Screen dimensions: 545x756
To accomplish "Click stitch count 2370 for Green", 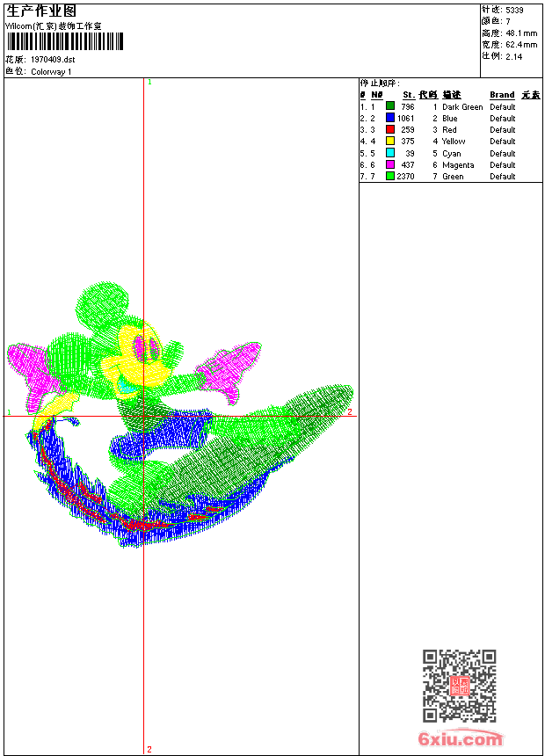I will pos(405,177).
